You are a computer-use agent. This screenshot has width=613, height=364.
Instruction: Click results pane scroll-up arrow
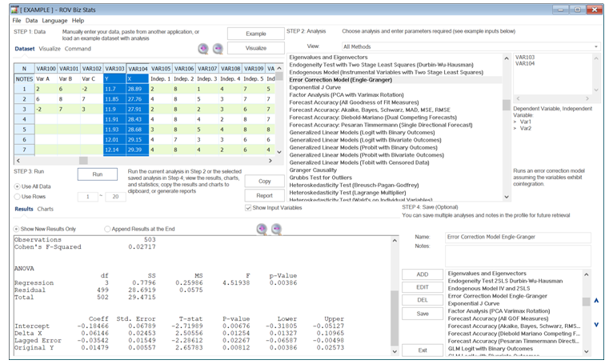(395, 241)
